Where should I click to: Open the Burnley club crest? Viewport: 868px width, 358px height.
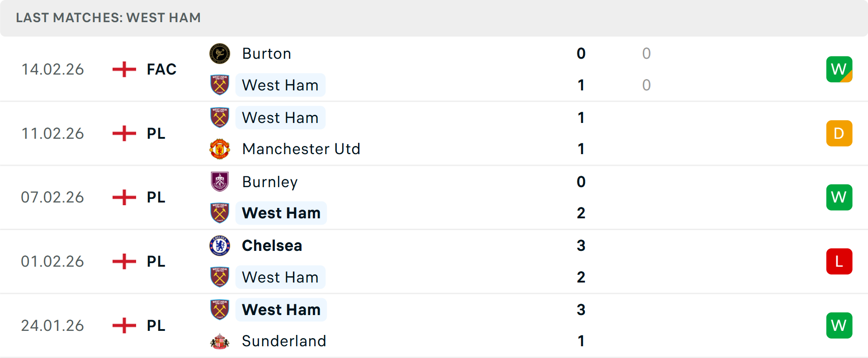(x=220, y=182)
